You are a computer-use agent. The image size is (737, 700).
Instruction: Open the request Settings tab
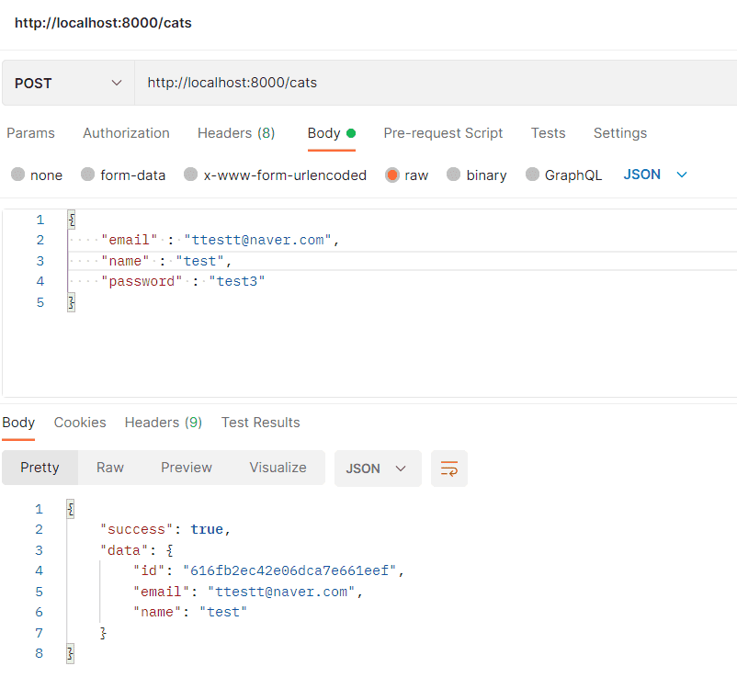(620, 133)
